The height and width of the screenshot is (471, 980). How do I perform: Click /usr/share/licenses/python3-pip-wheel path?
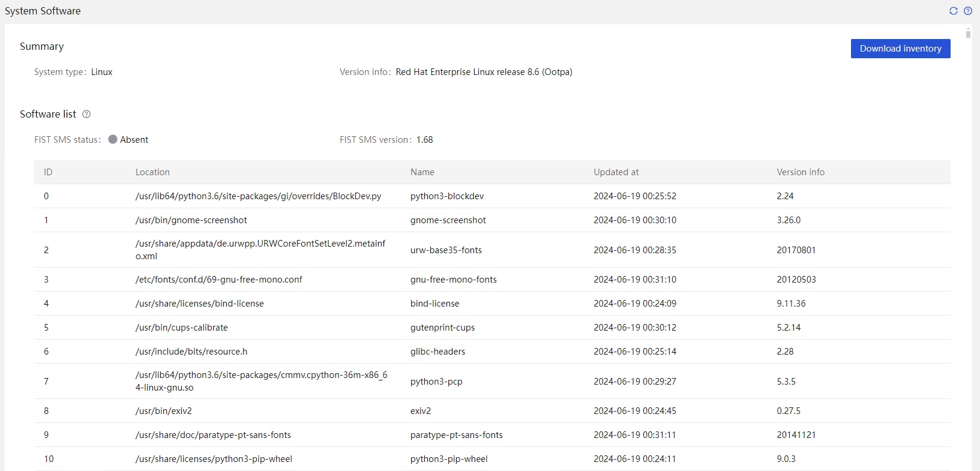click(214, 459)
